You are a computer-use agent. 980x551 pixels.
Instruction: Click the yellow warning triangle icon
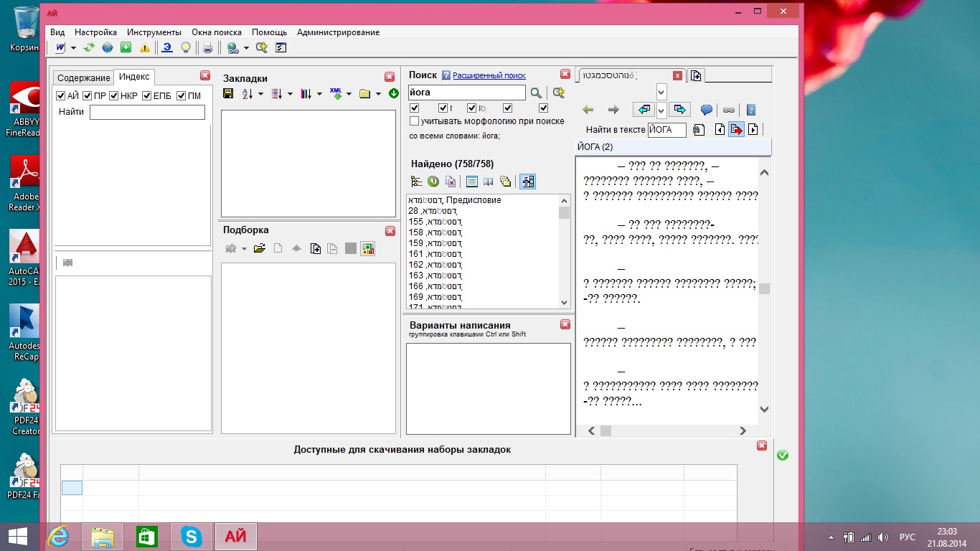[x=145, y=48]
